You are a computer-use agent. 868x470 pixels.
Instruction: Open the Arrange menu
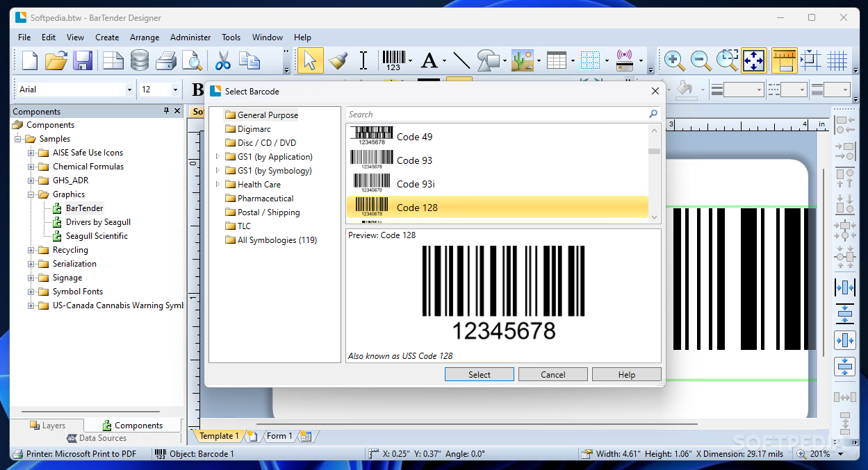tap(145, 37)
